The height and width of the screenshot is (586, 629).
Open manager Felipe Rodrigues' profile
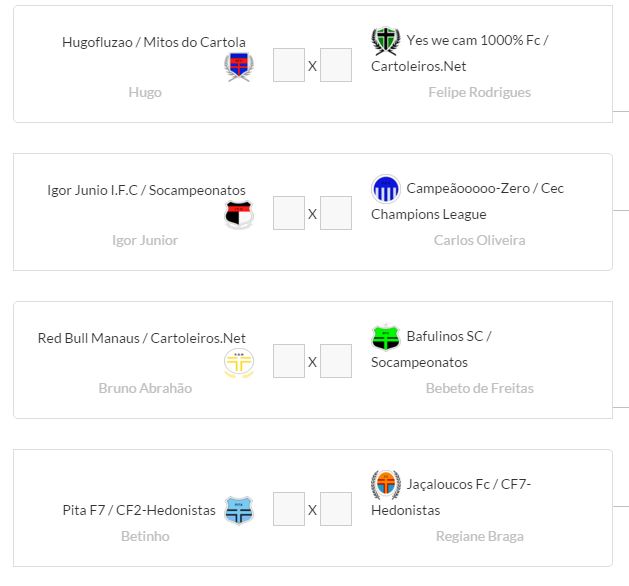479,92
